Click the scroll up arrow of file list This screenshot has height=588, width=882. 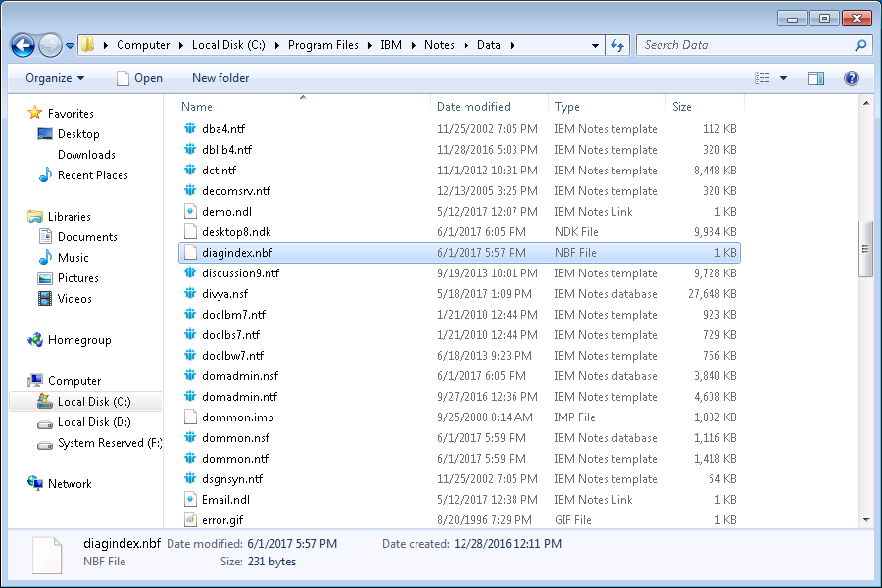pos(866,103)
